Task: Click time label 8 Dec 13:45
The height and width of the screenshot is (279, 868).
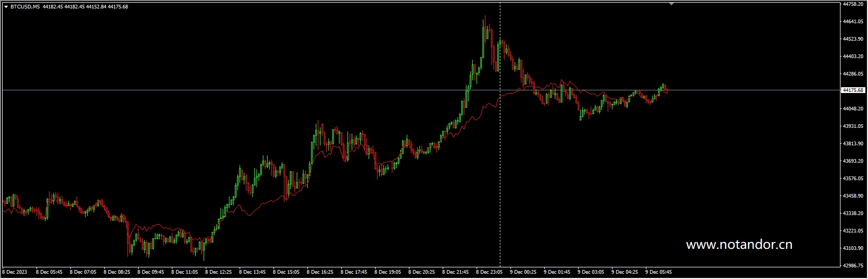Action: pos(252,273)
